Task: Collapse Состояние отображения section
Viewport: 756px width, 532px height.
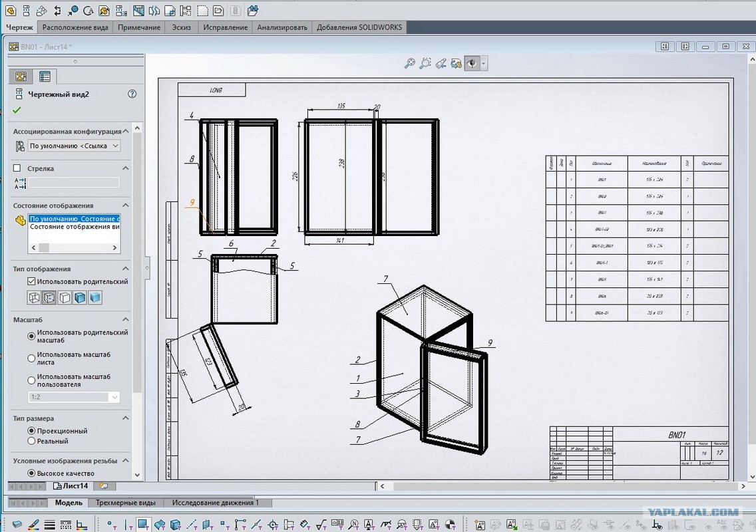Action: (x=125, y=205)
